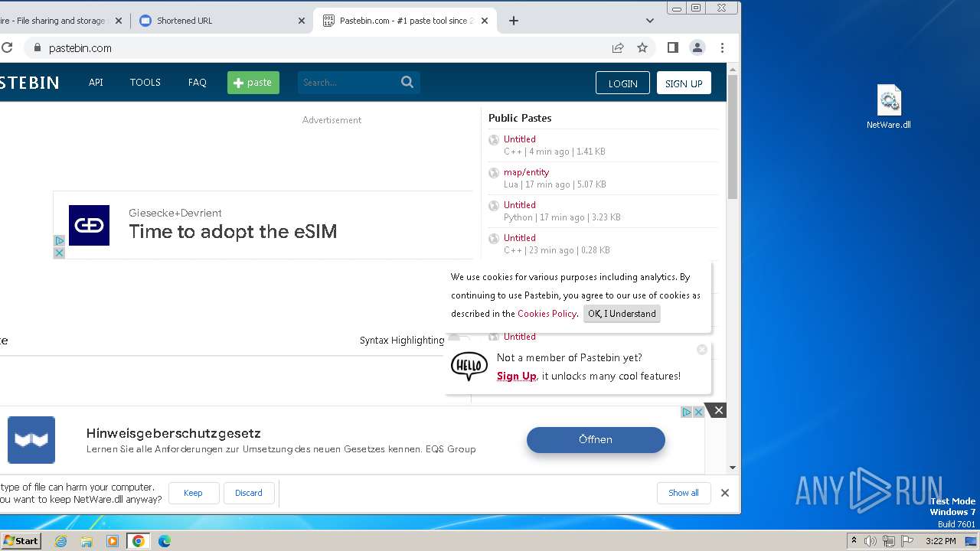The height and width of the screenshot is (551, 980).
Task: Click the LOGIN button
Action: pyautogui.click(x=622, y=83)
